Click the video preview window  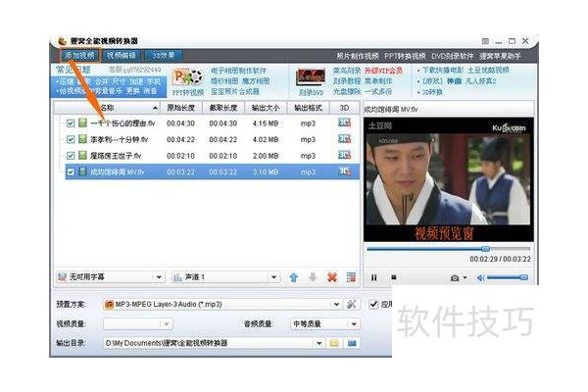click(x=449, y=179)
